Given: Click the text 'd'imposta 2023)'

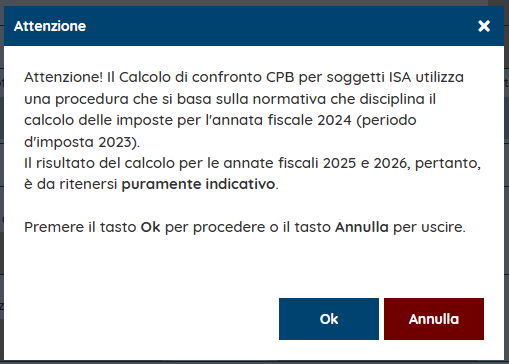Looking at the screenshot, I should point(82,142).
